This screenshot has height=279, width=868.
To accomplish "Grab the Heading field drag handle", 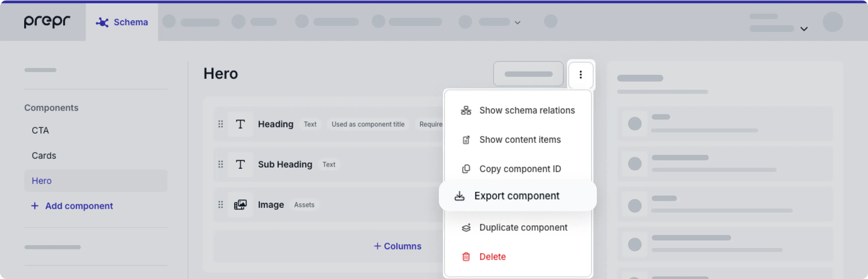I will click(220, 124).
